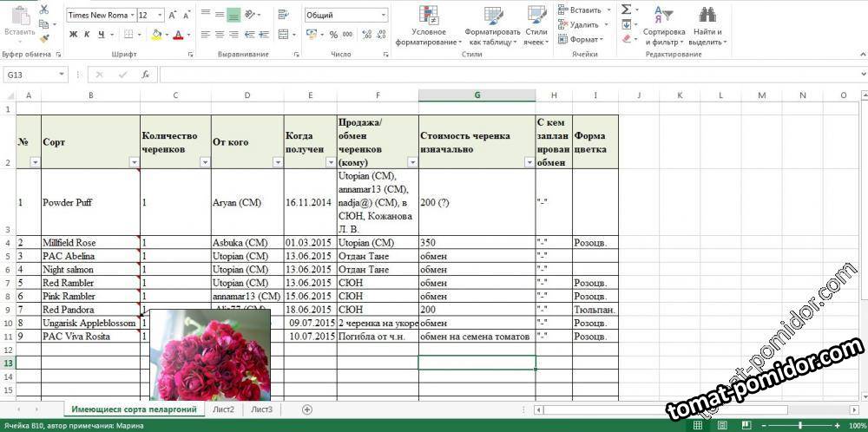Add a new sheet with plus icon

point(307,409)
